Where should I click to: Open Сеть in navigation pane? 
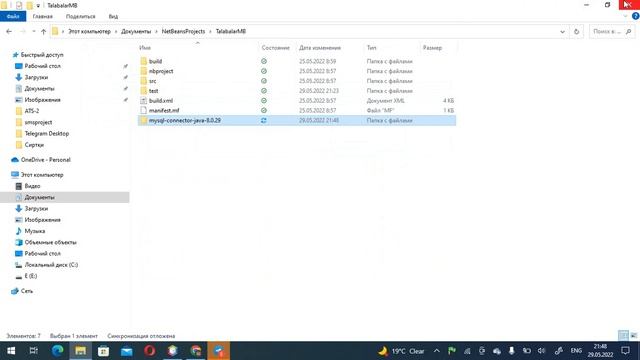tap(27, 291)
